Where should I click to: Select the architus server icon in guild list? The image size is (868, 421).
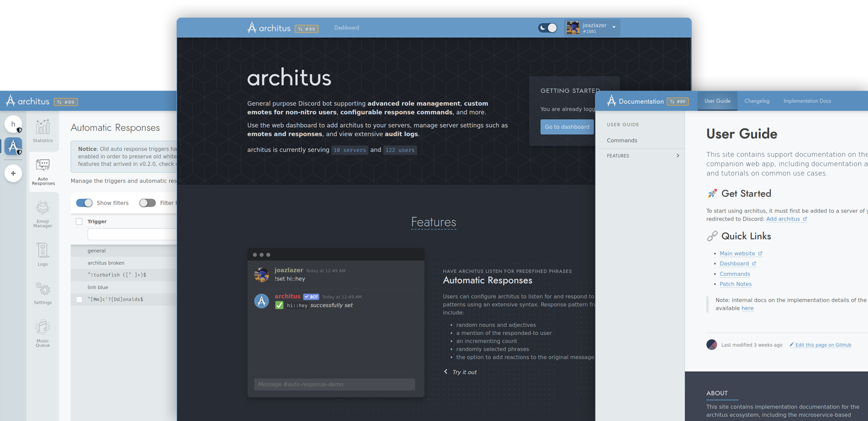(13, 146)
